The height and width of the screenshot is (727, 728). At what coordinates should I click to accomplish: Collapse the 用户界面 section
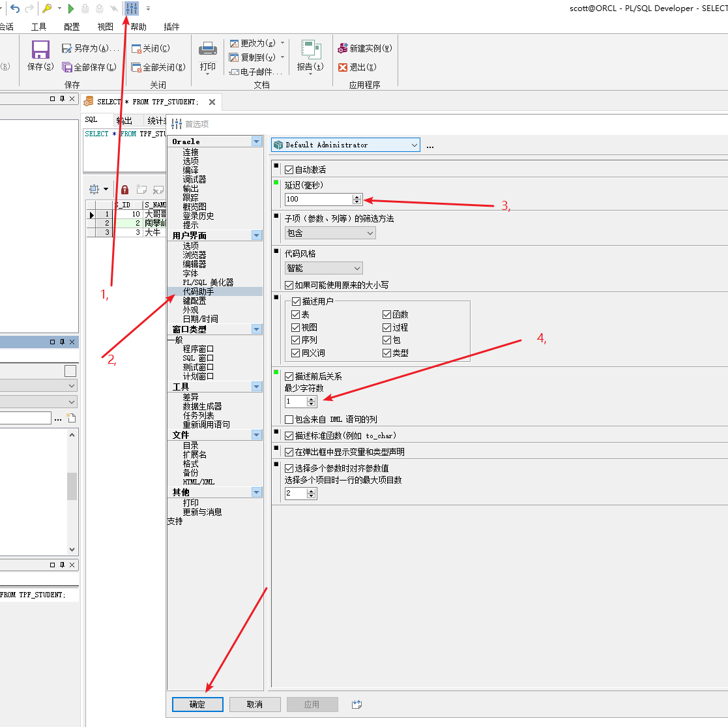256,235
